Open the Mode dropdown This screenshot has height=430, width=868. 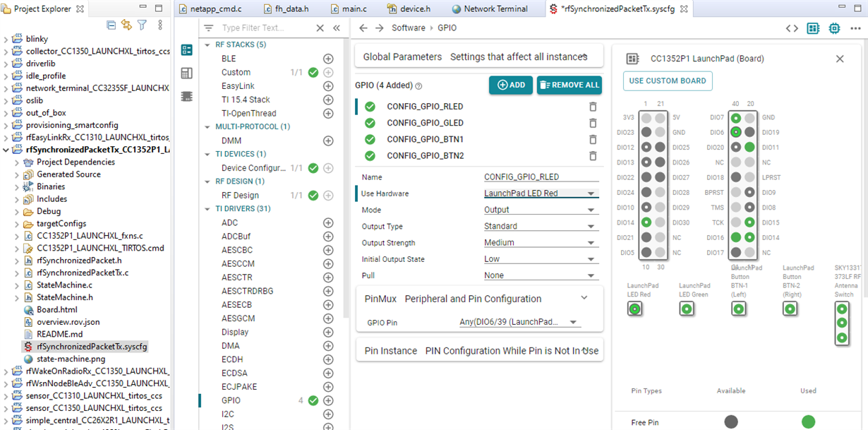click(x=541, y=210)
